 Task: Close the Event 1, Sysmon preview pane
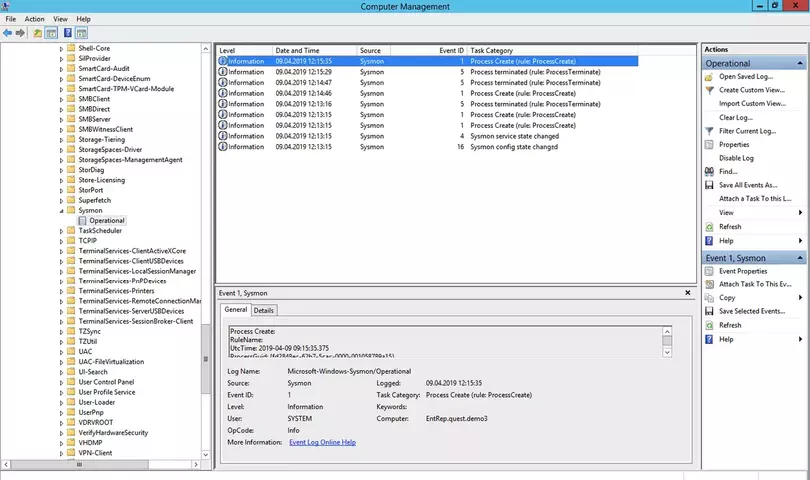tap(688, 292)
